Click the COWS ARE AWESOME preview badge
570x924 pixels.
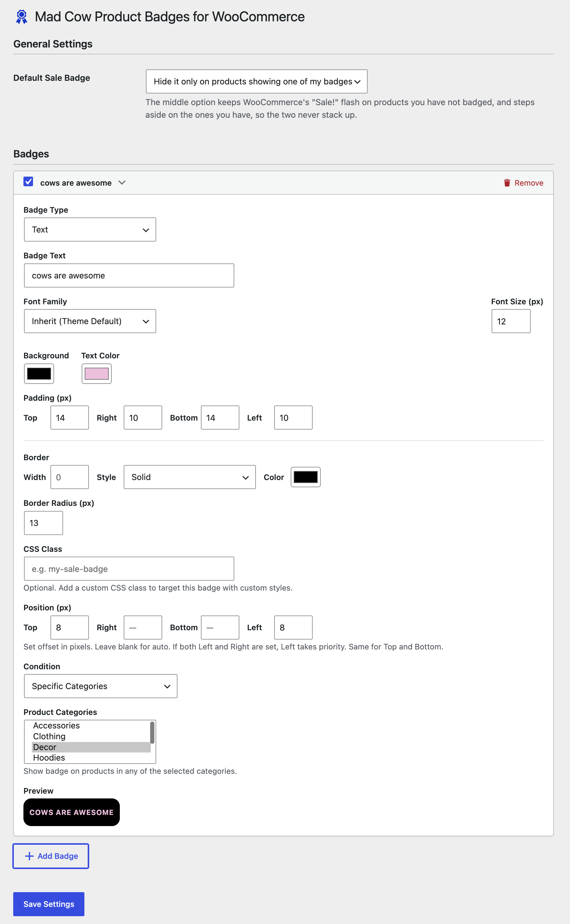(72, 813)
